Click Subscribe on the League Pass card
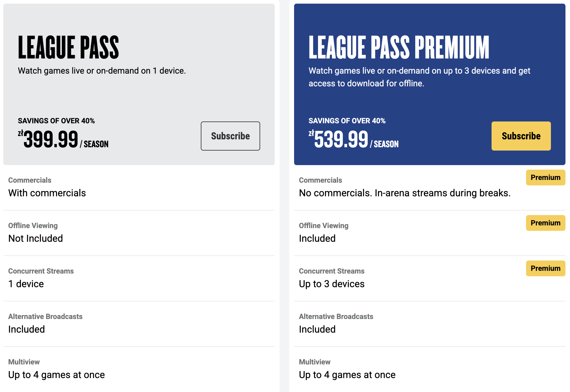570x392 pixels. [x=230, y=136]
